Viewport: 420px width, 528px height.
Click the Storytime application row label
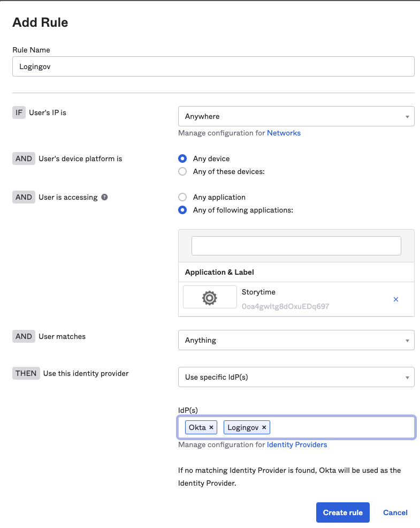(x=259, y=292)
